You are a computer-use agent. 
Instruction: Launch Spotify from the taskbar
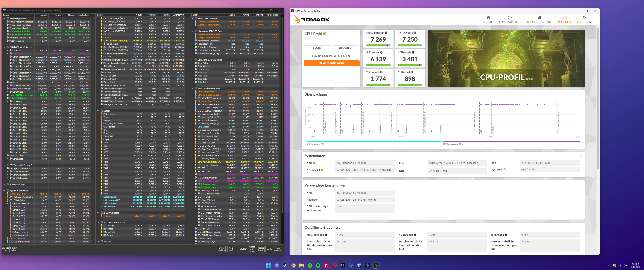318,265
